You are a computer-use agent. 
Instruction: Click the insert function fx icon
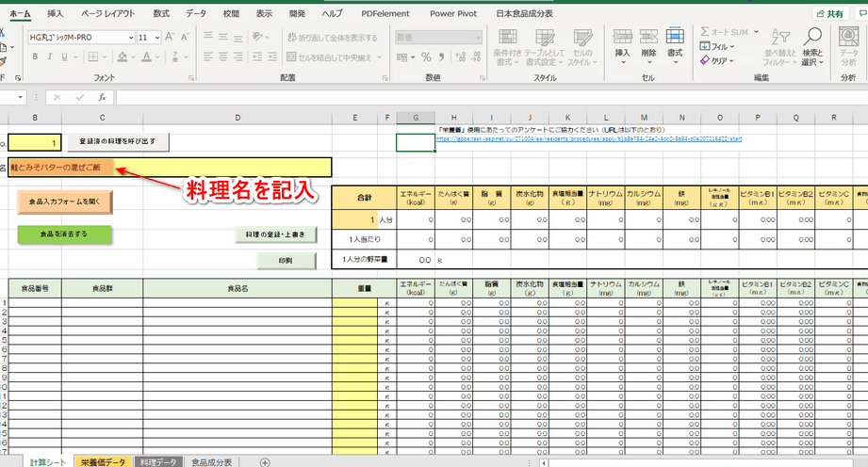[x=102, y=97]
